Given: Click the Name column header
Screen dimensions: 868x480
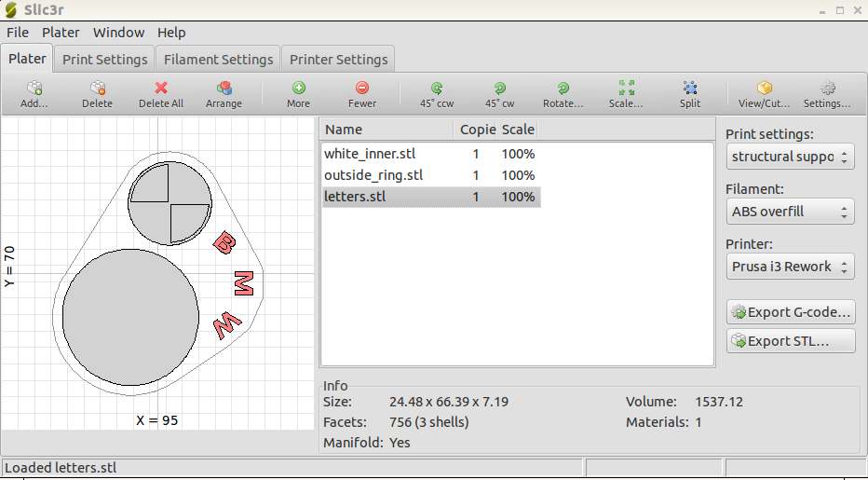Looking at the screenshot, I should click(x=387, y=130).
